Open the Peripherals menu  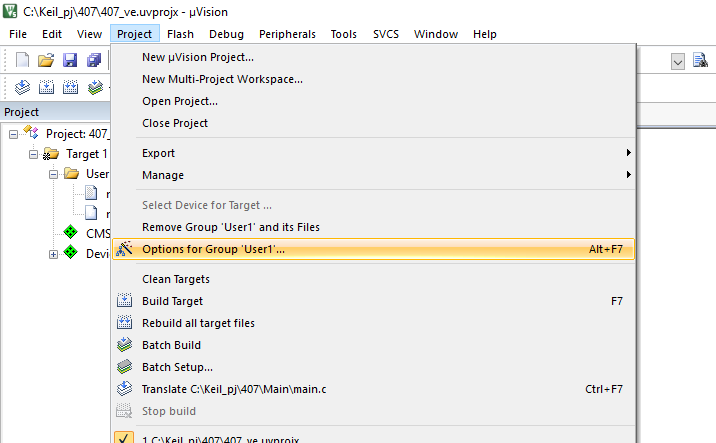[287, 34]
